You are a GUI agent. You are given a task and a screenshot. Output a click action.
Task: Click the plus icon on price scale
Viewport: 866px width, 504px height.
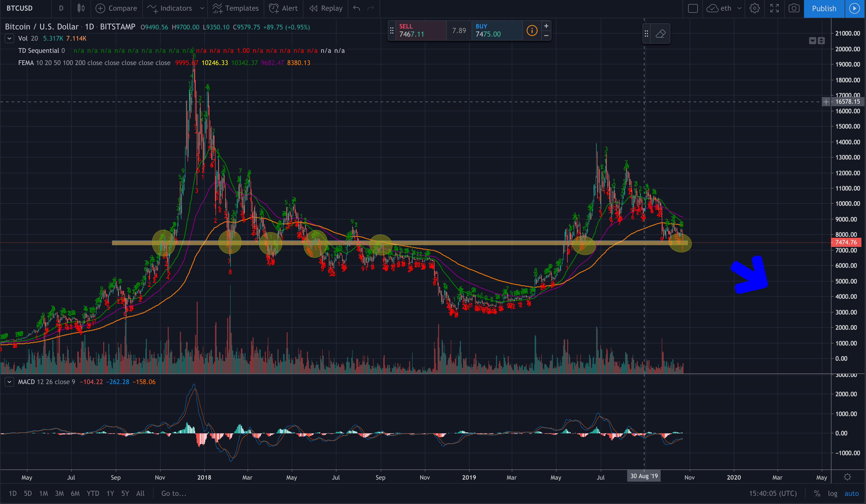click(826, 102)
